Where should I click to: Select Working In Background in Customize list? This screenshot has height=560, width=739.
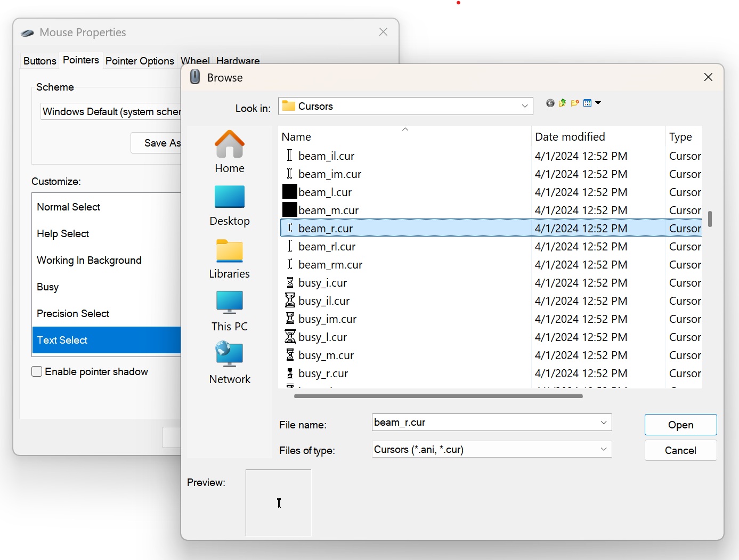coord(107,260)
